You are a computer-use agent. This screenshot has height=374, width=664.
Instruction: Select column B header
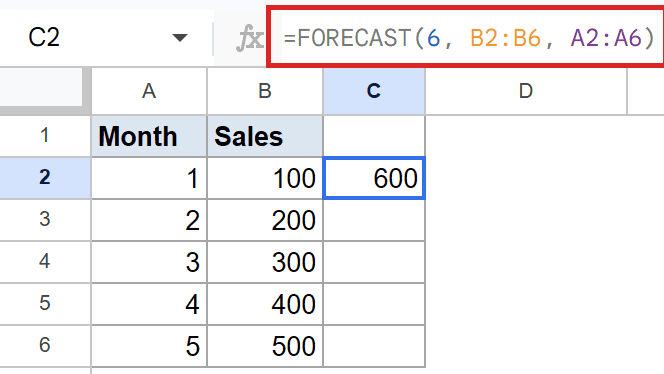[x=265, y=91]
